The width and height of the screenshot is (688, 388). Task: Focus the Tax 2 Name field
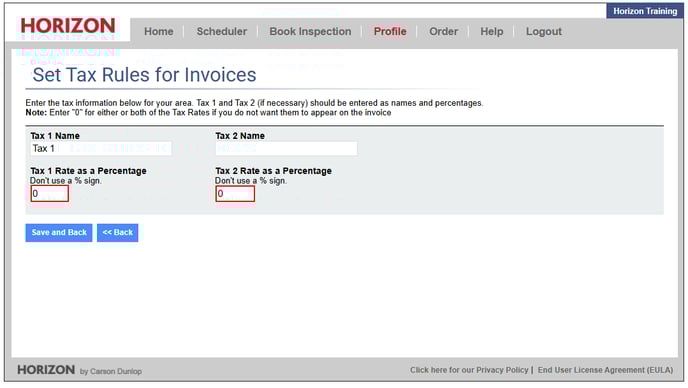coord(286,148)
